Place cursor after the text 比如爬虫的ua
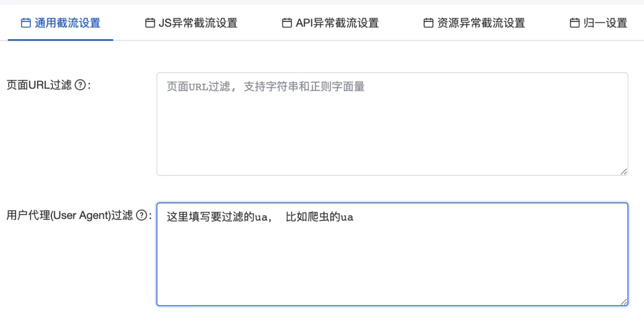 (x=354, y=218)
